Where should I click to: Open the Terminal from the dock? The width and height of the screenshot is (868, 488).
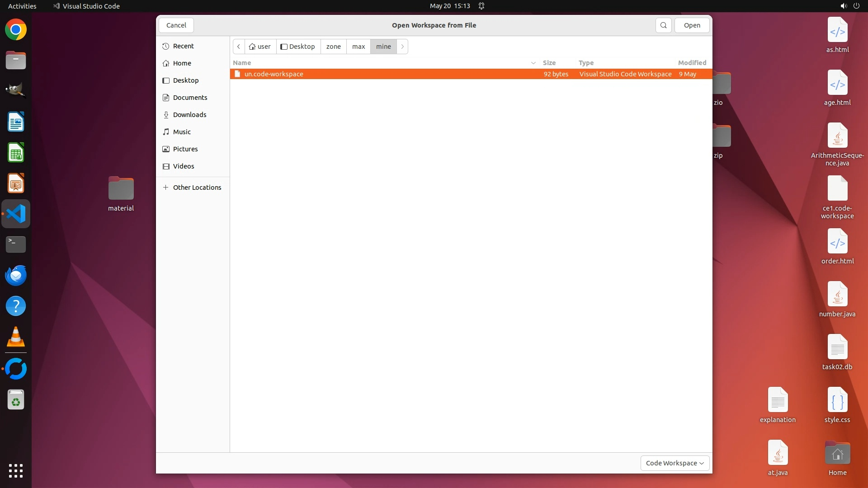coord(16,244)
